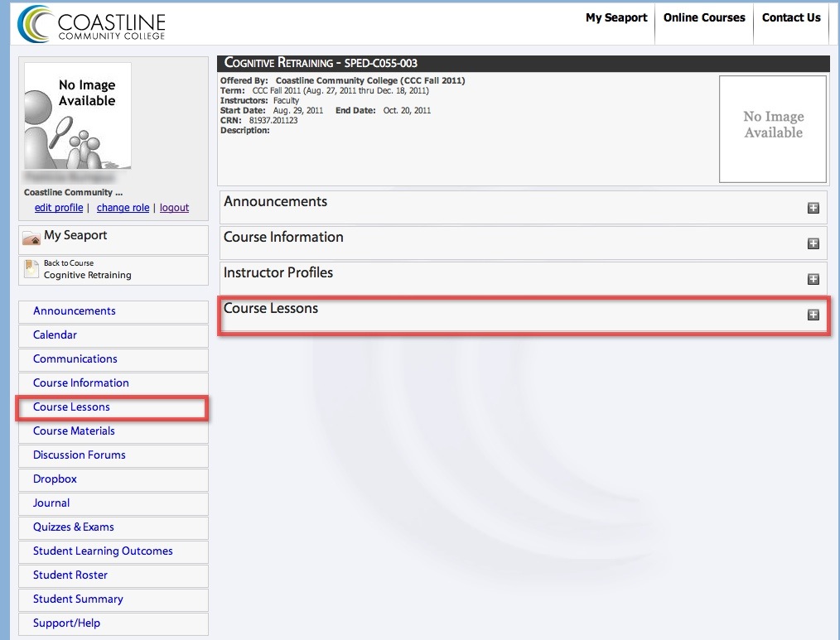Viewport: 840px width, 640px height.
Task: Click the Coastline Community ... text under profile
Action: coord(74,192)
